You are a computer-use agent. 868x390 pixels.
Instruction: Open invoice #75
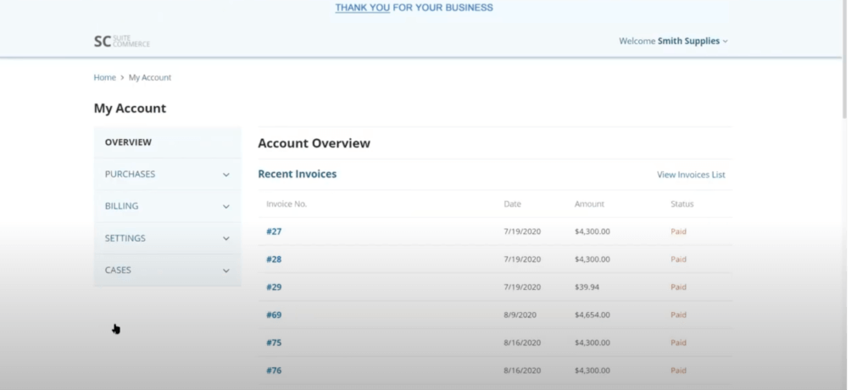point(274,343)
